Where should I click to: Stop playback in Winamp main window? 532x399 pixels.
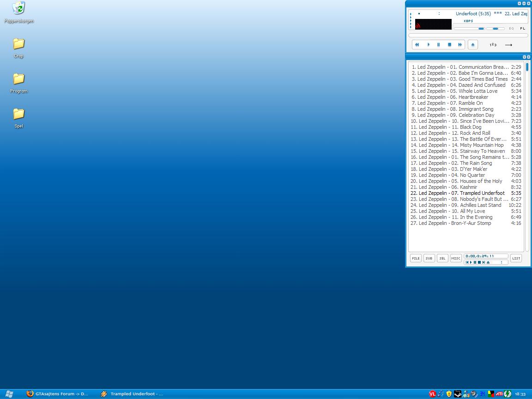point(449,44)
